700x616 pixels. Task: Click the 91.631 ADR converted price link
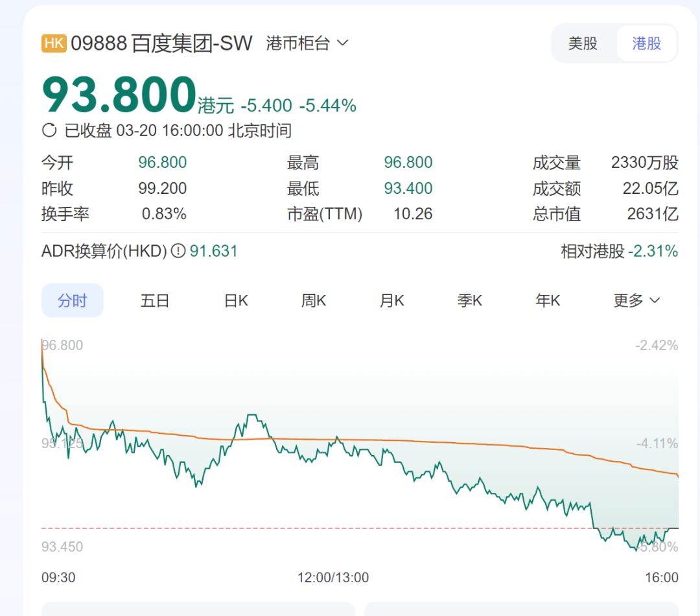point(211,250)
